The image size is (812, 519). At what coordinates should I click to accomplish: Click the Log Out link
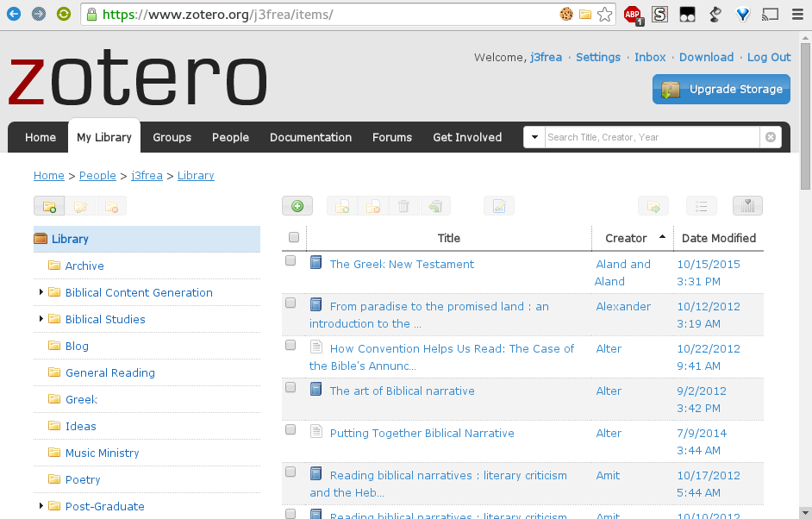(769, 57)
